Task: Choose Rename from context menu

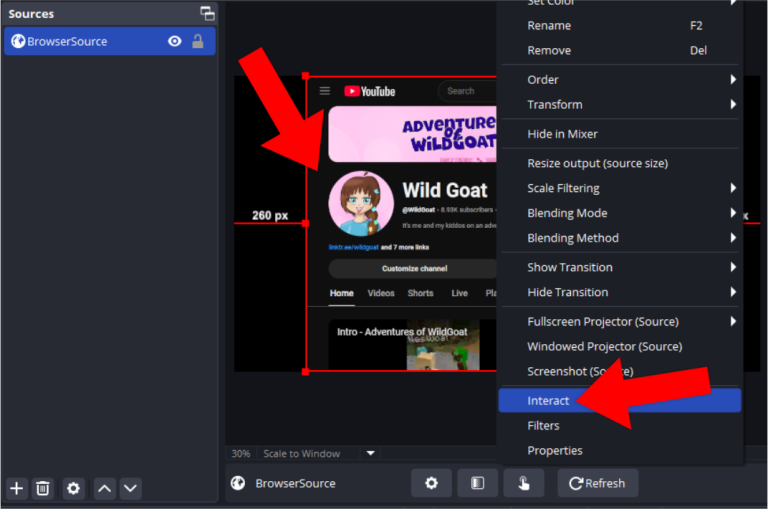Action: click(x=620, y=25)
